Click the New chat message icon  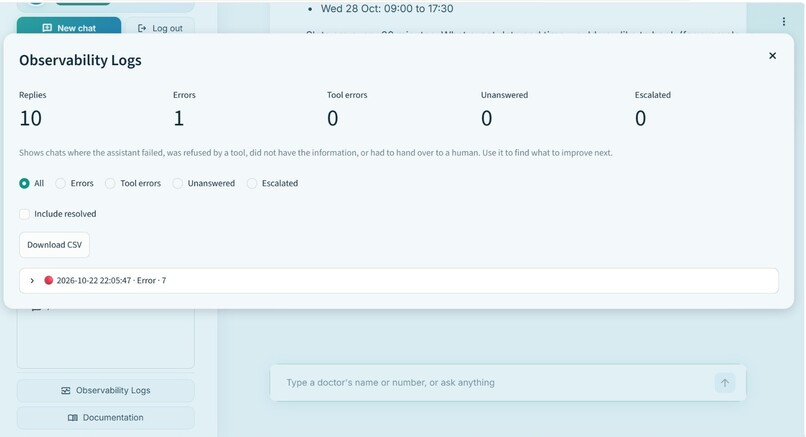[x=47, y=28]
